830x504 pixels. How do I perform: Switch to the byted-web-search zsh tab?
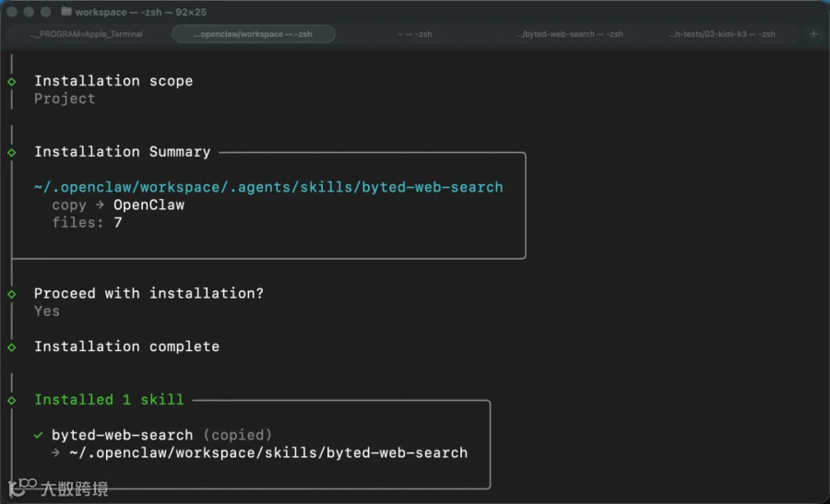(x=570, y=34)
